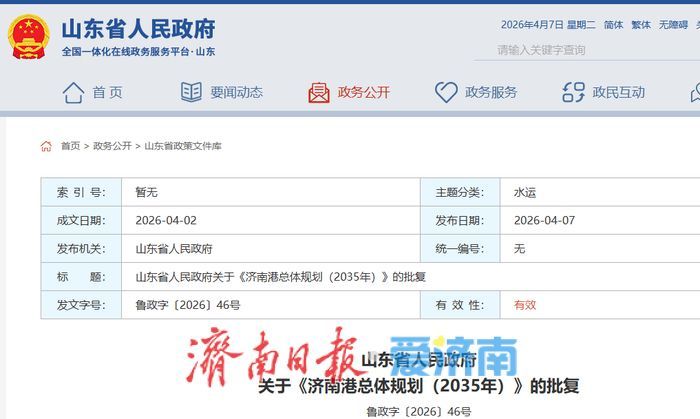Click 政务公开 in the breadcrumb

point(112,146)
